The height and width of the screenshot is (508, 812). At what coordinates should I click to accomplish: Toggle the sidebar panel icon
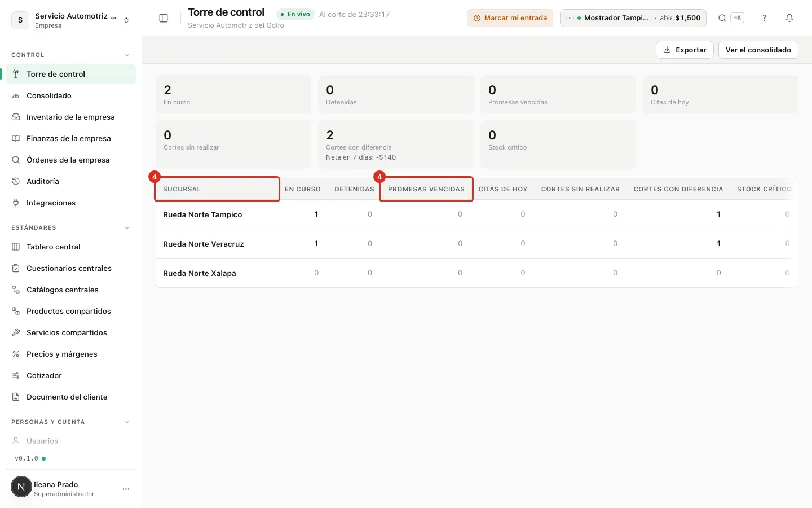pos(164,18)
